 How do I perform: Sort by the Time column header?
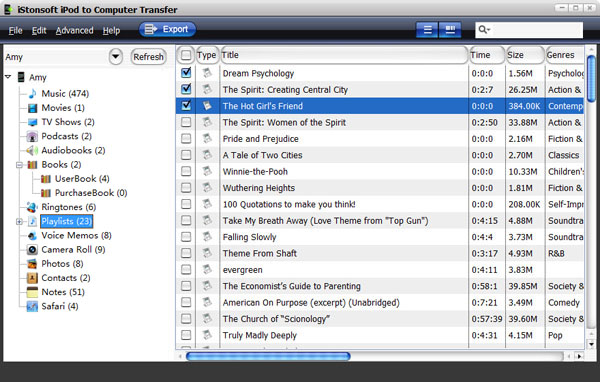pos(486,55)
